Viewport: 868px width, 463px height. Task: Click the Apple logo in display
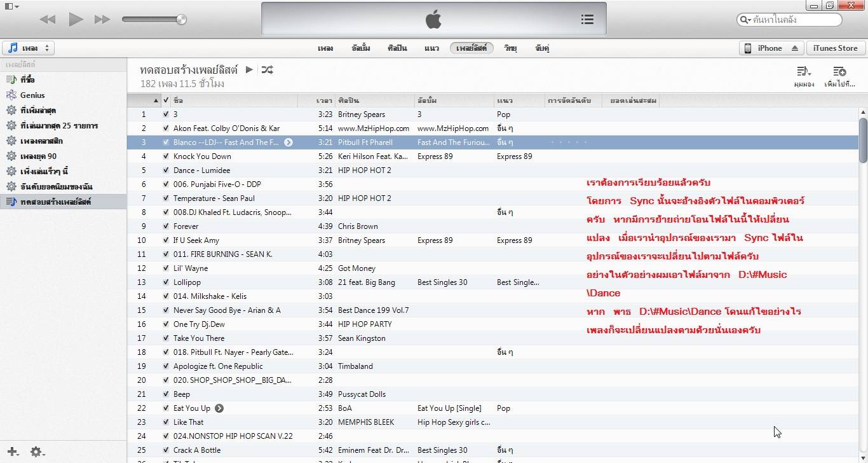[x=433, y=20]
